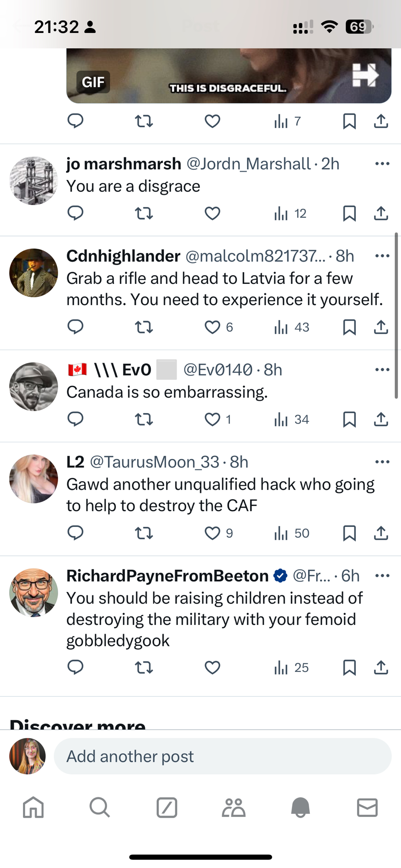Reply to RichardPayneFromBeeton's comment

click(x=76, y=667)
